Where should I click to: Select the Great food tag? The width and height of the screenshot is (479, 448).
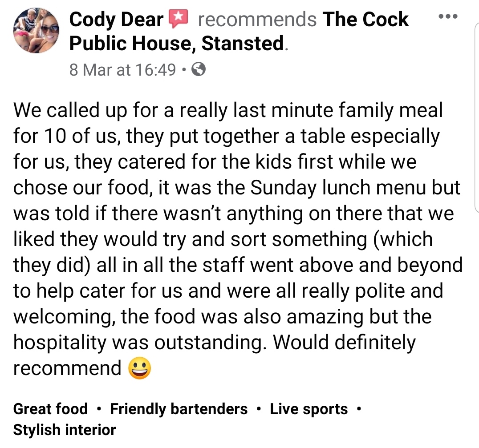[50, 408]
